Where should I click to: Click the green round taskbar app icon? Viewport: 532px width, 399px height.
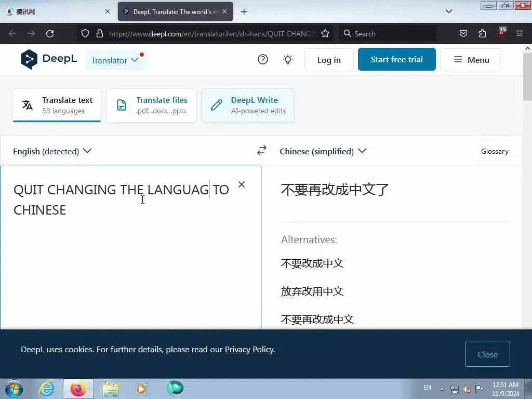(x=175, y=388)
